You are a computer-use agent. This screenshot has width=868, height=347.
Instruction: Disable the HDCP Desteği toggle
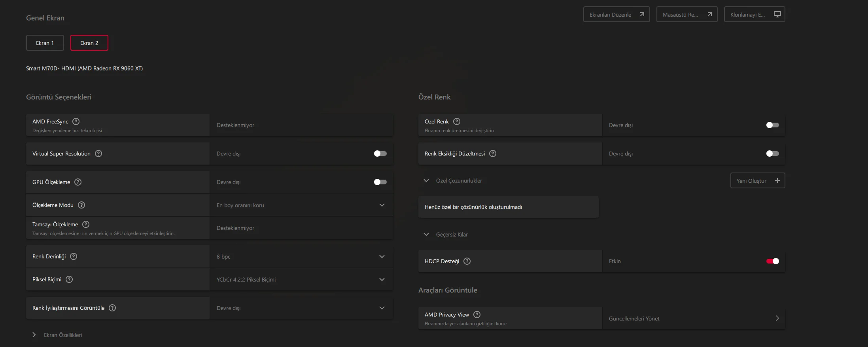[x=772, y=261]
